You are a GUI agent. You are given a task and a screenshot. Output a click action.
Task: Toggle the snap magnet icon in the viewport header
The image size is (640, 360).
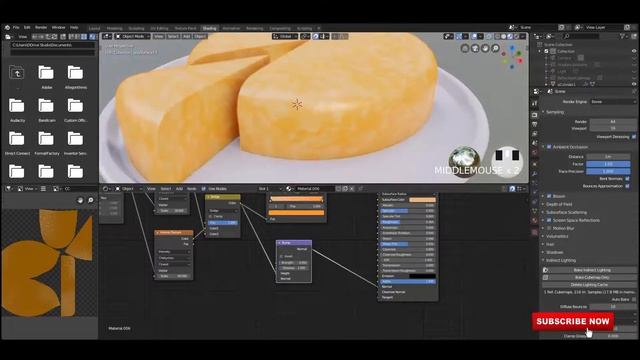pos(316,36)
